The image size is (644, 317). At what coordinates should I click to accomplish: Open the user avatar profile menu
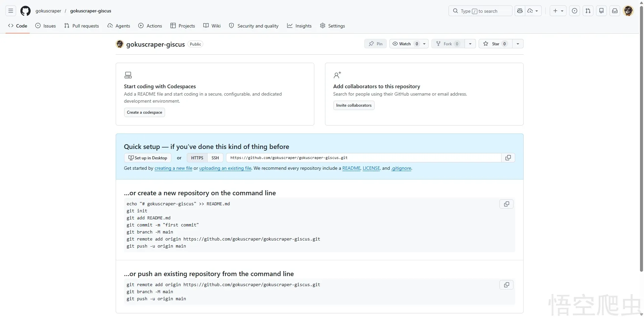click(x=628, y=11)
